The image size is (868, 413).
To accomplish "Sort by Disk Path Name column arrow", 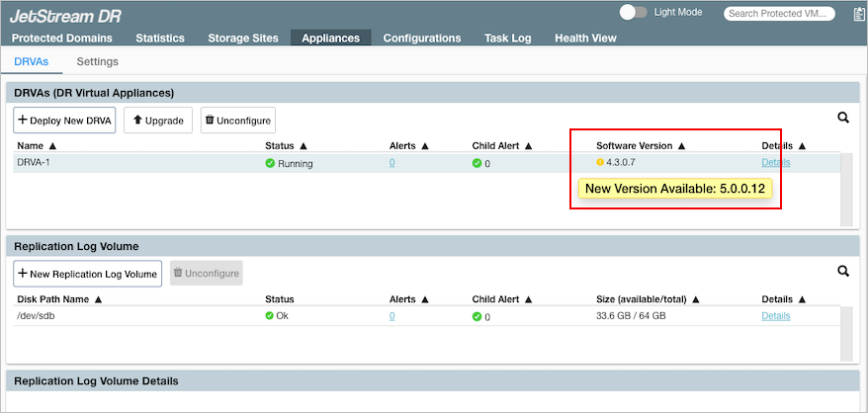I will (98, 299).
